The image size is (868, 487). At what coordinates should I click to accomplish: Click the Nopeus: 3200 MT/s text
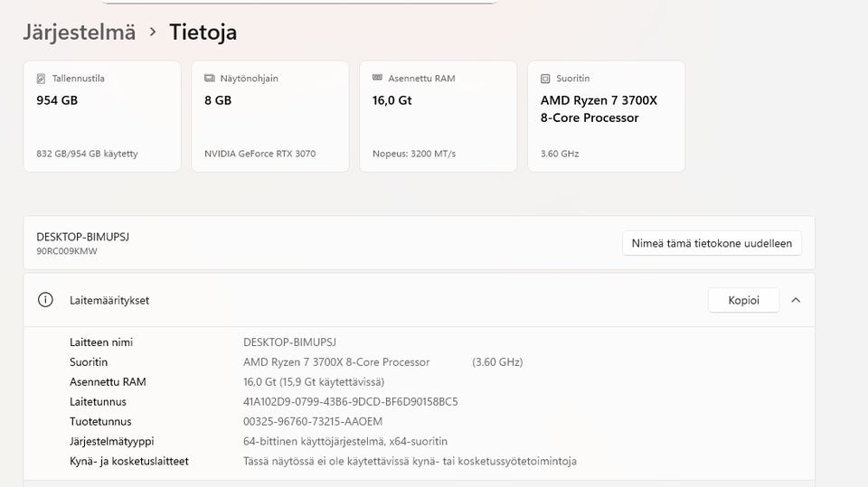(414, 154)
